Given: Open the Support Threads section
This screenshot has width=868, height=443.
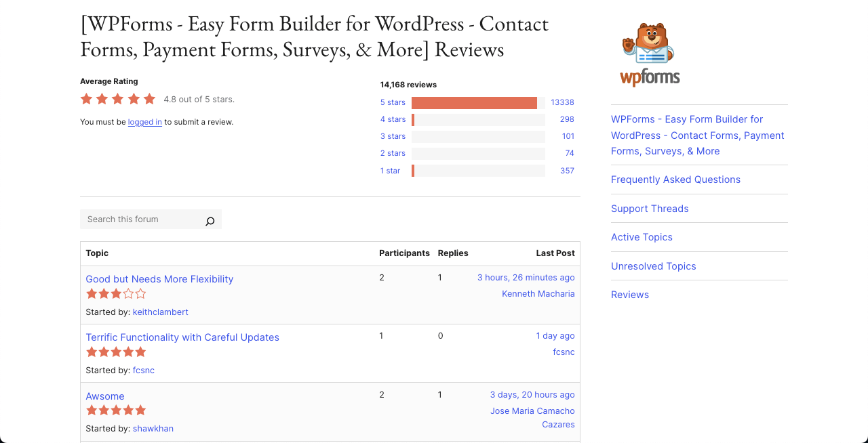Looking at the screenshot, I should click(650, 209).
